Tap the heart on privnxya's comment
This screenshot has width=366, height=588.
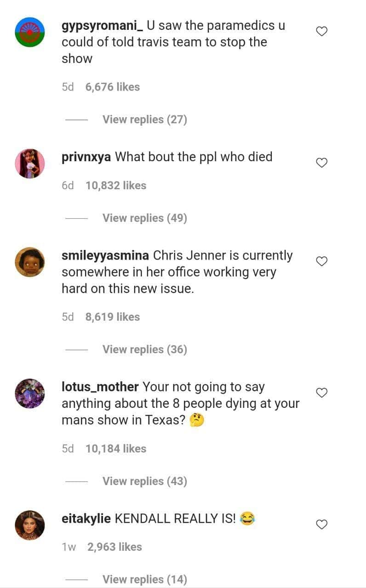[322, 163]
